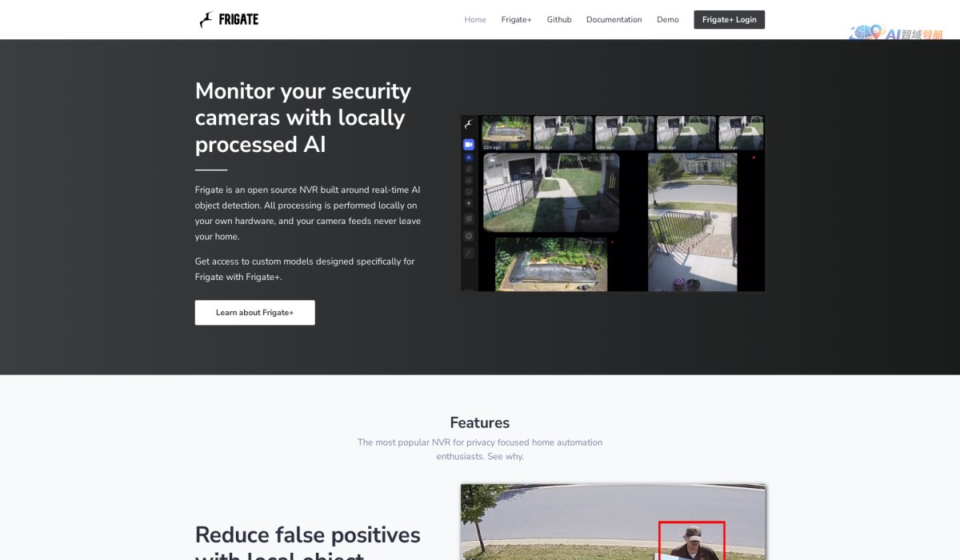Select the blue camera icon in demo sidebar
Image resolution: width=960 pixels, height=560 pixels.
click(469, 145)
